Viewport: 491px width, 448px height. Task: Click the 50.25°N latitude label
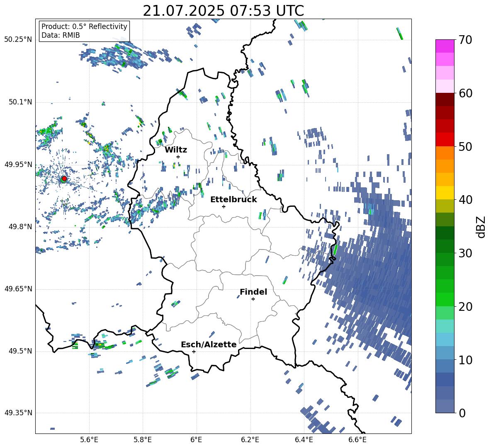18,40
